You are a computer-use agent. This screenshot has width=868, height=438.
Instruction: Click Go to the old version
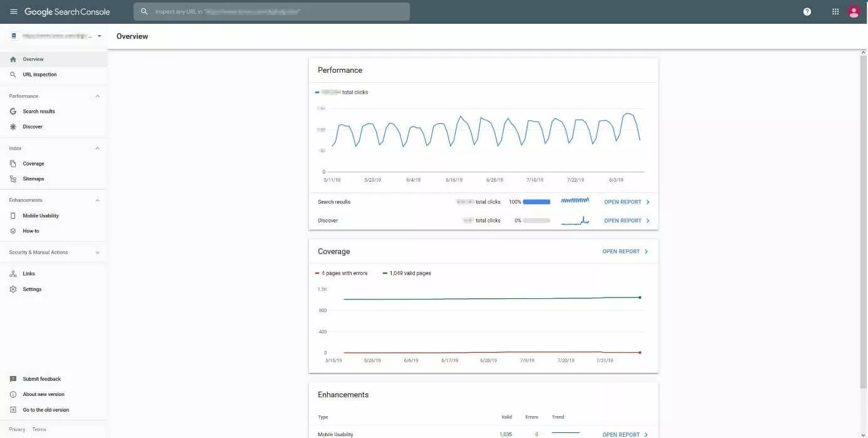[46, 410]
